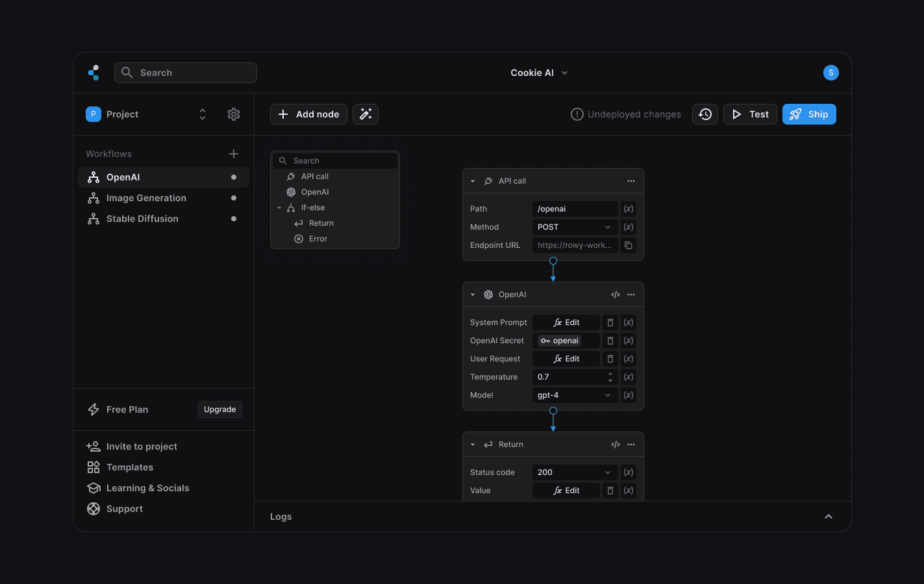Add a new workflow with plus icon
The width and height of the screenshot is (924, 584).
(x=234, y=154)
